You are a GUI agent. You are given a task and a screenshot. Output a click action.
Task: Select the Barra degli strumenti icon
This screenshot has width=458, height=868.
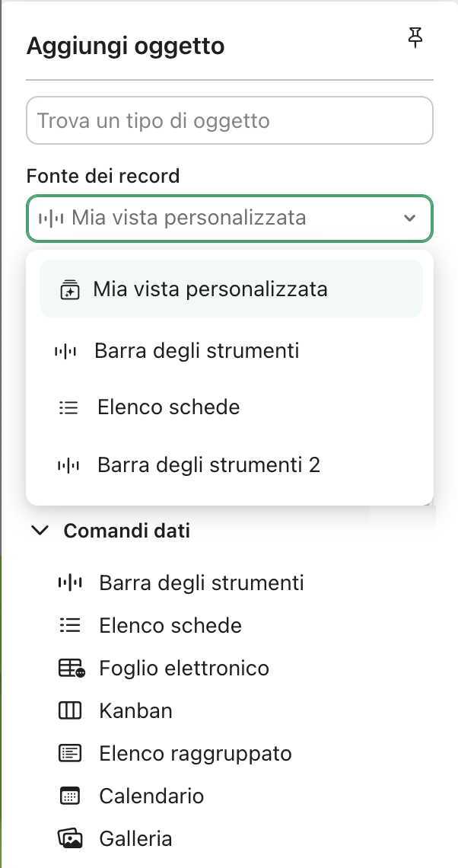coord(69,582)
